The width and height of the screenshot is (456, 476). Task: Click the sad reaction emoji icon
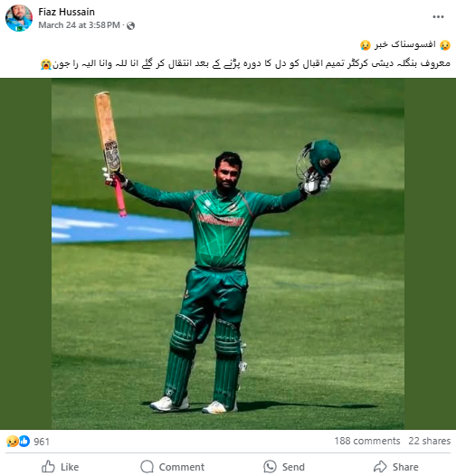click(x=12, y=441)
